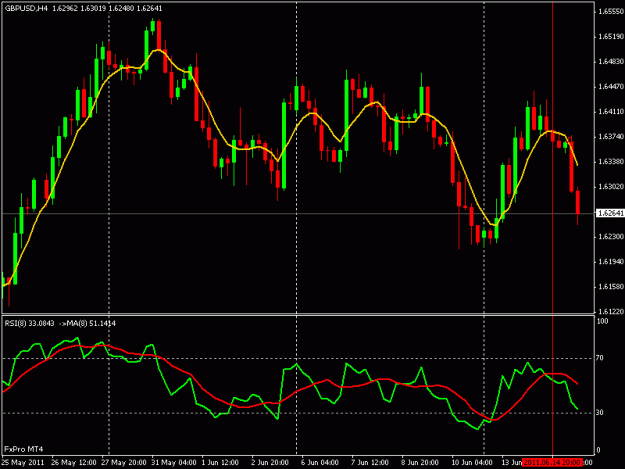Click the 8 Jun 20:00 time label
Viewport: 625px width, 469px height.
click(x=420, y=462)
